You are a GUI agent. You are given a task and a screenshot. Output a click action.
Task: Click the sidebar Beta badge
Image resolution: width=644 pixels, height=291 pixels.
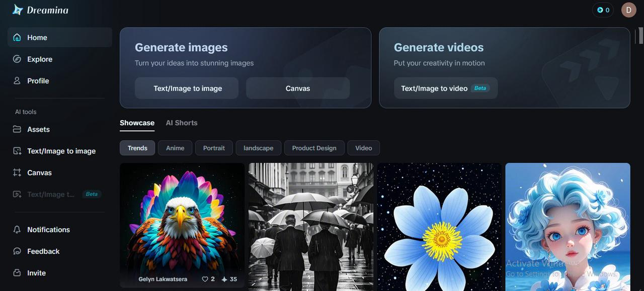point(92,194)
